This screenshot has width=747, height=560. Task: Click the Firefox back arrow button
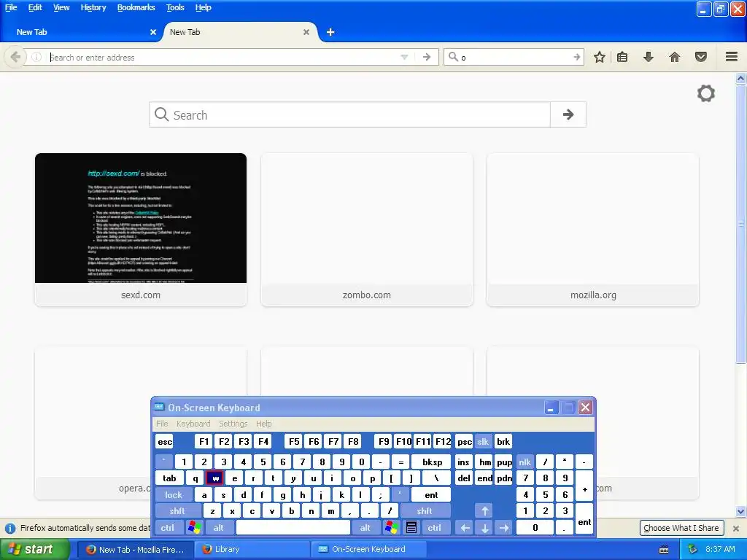(x=15, y=57)
